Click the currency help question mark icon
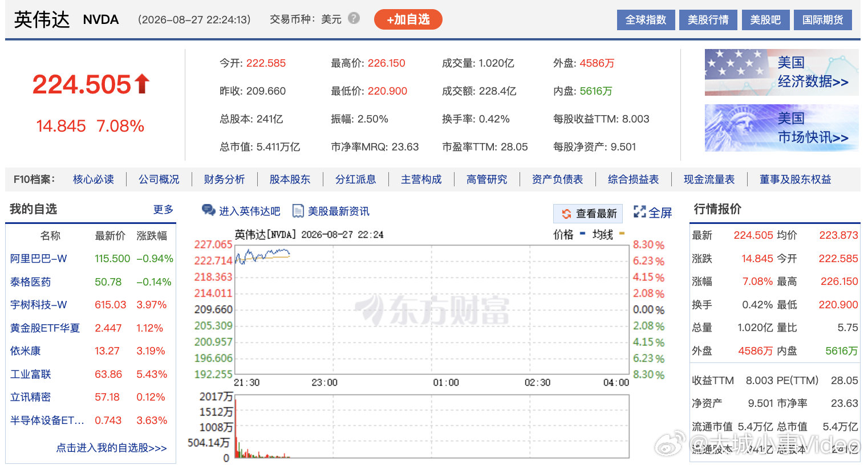868x465 pixels. click(x=354, y=18)
